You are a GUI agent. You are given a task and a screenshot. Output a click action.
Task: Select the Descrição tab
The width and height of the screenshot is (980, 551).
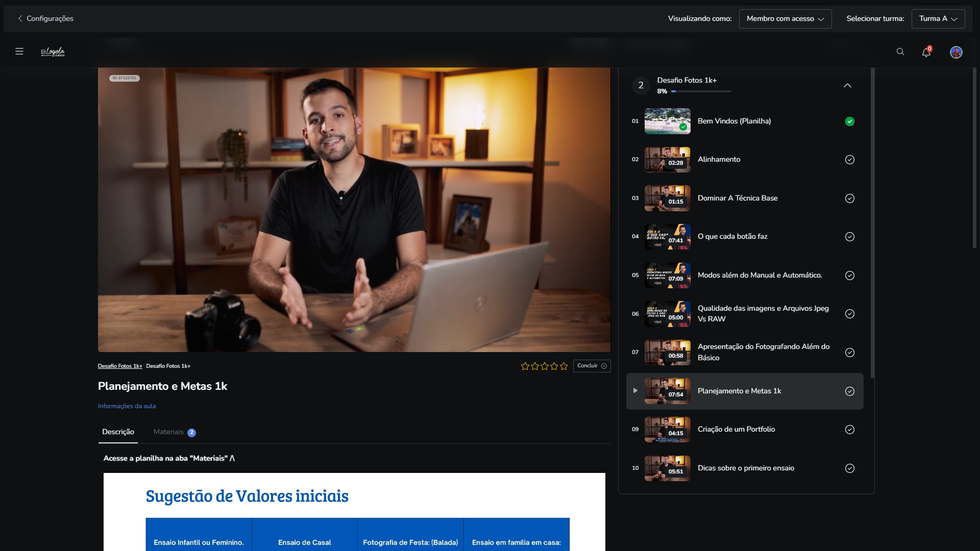pyautogui.click(x=118, y=432)
